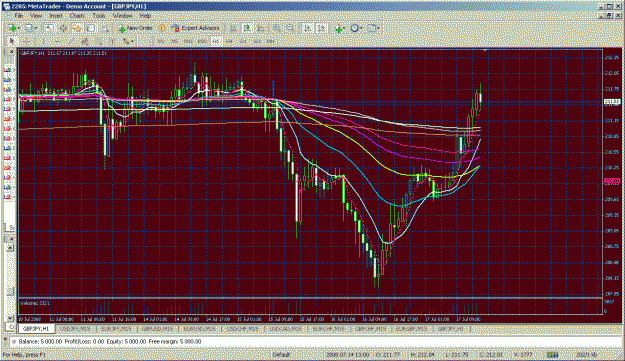Open the Strategy Tester icon
This screenshot has width=625, height=361.
[104, 28]
